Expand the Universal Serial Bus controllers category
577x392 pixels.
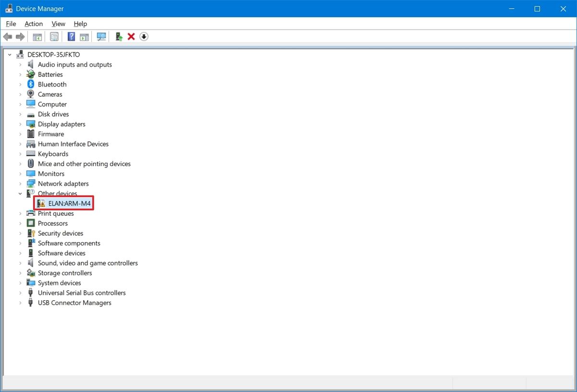pos(20,293)
